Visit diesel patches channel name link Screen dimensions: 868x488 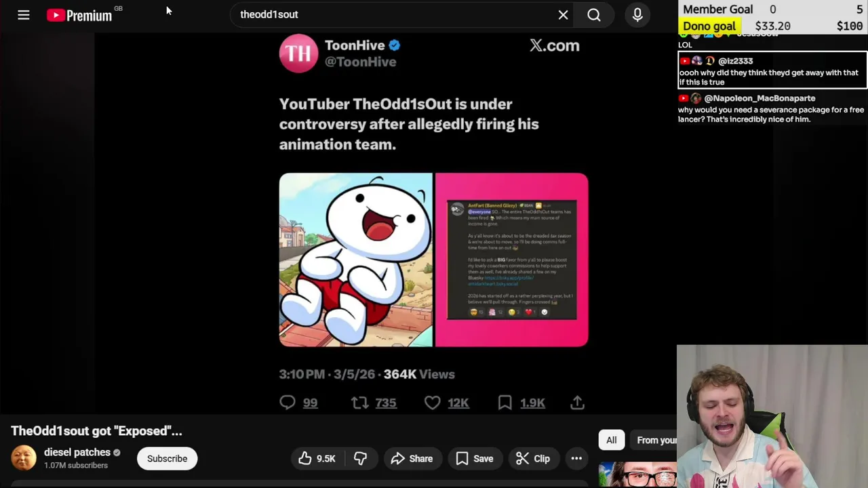77,452
